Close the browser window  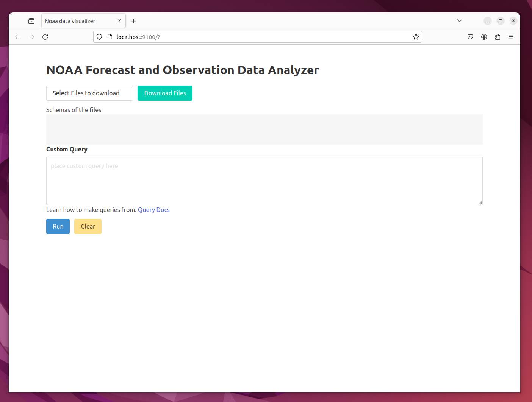pos(513,21)
